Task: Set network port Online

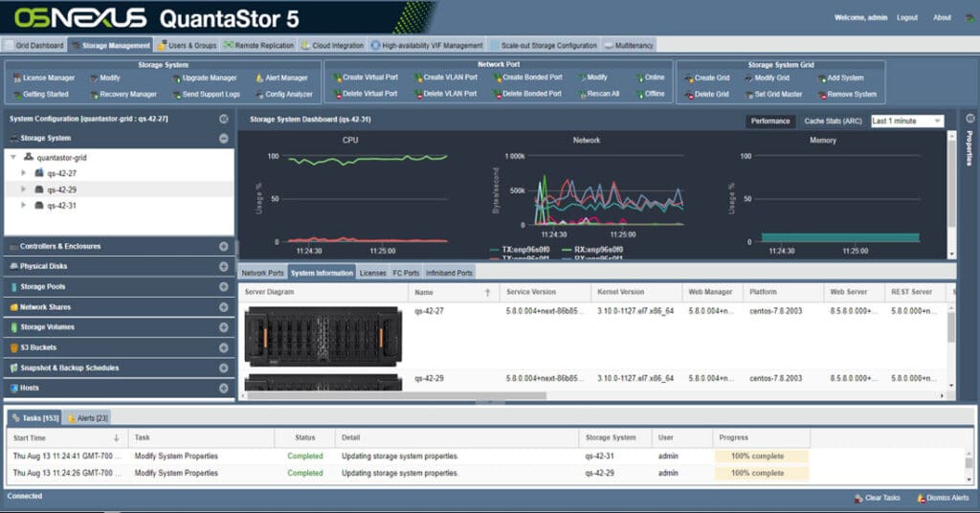Action: pyautogui.click(x=650, y=78)
